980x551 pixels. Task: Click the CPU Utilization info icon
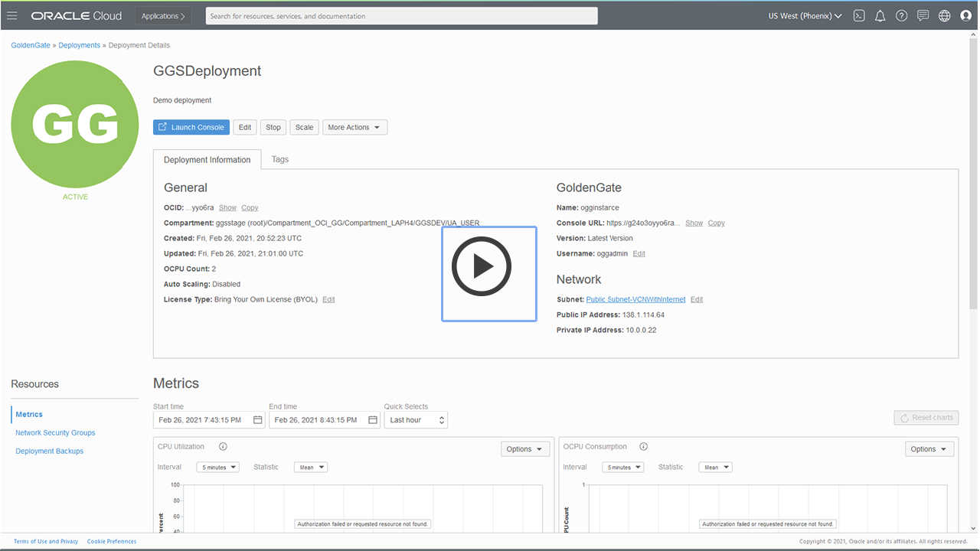click(x=224, y=447)
